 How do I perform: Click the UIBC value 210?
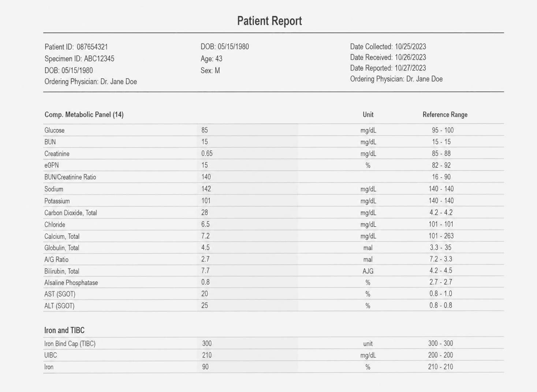[207, 355]
